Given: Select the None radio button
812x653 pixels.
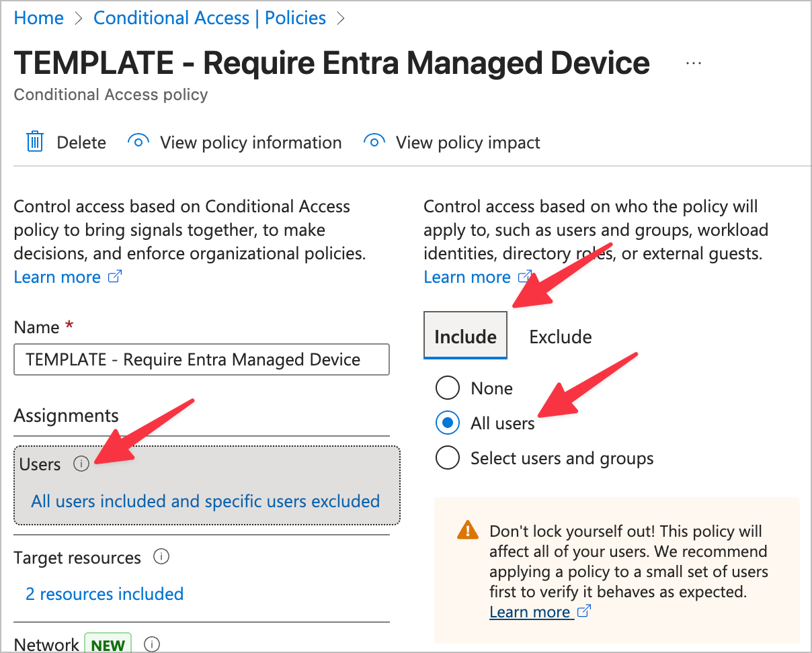Looking at the screenshot, I should click(448, 388).
